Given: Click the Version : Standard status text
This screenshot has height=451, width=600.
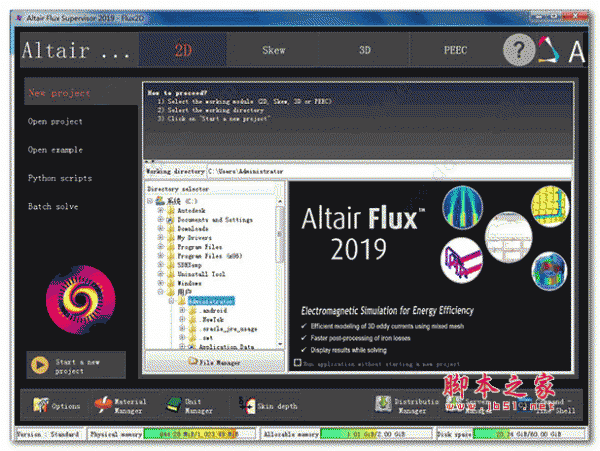Looking at the screenshot, I should pyautogui.click(x=48, y=434).
